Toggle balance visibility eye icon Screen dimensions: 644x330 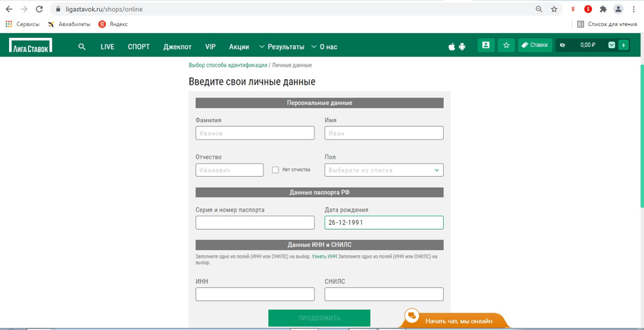click(562, 45)
